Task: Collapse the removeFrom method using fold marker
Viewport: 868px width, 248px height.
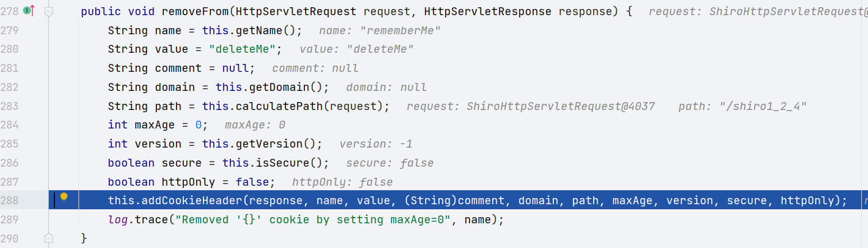Action: 49,11
